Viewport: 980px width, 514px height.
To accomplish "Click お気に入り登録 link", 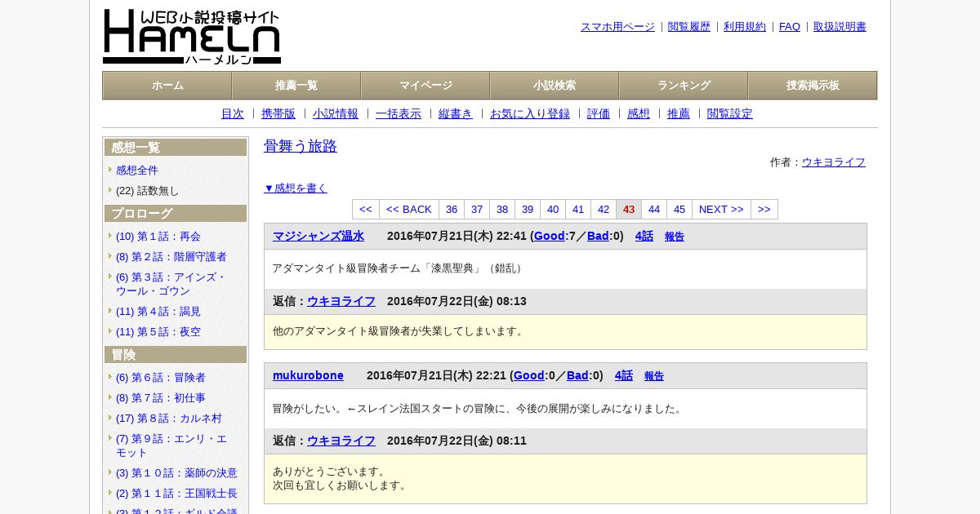I will point(530,113).
